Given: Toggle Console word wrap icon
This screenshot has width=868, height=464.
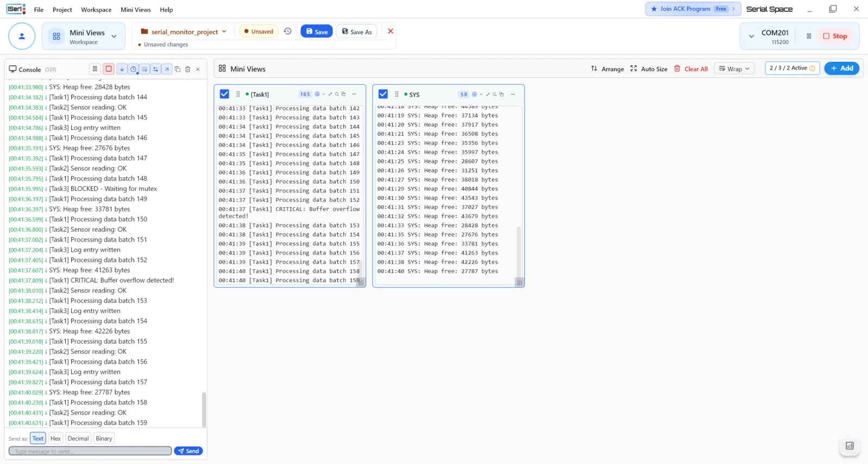Looking at the screenshot, I should 145,69.
